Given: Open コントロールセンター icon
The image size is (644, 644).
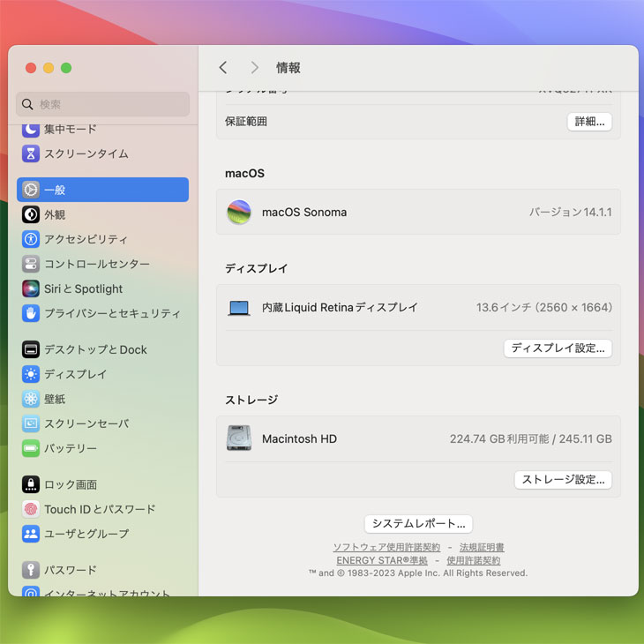Looking at the screenshot, I should (31, 264).
